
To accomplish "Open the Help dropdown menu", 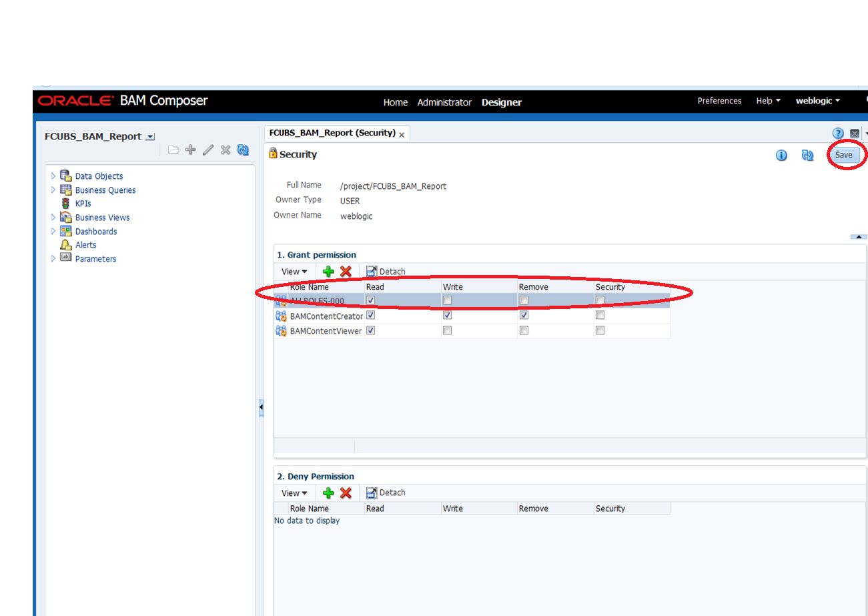I will point(769,101).
